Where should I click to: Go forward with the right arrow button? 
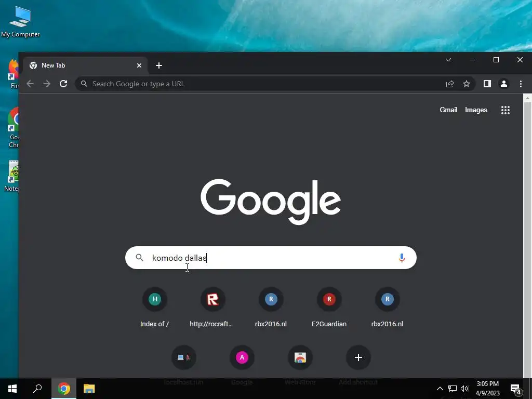coord(47,84)
